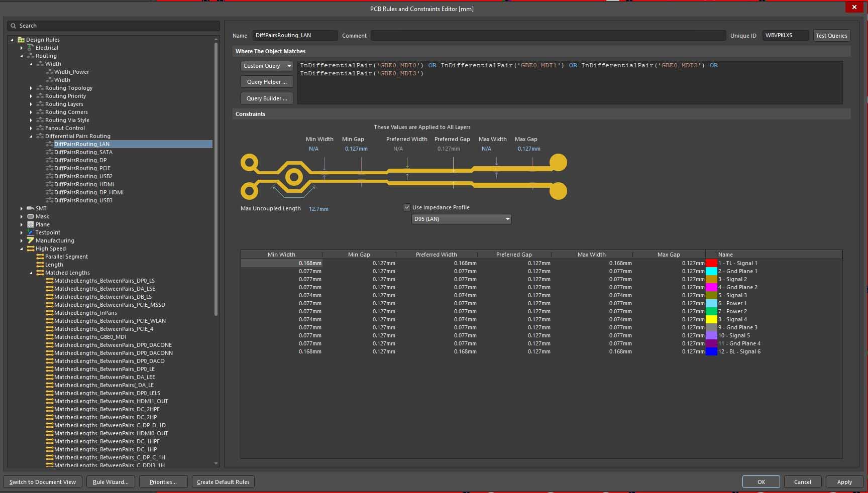This screenshot has height=493, width=868.
Task: Toggle the Use Impedance Profile checkbox
Action: click(407, 207)
